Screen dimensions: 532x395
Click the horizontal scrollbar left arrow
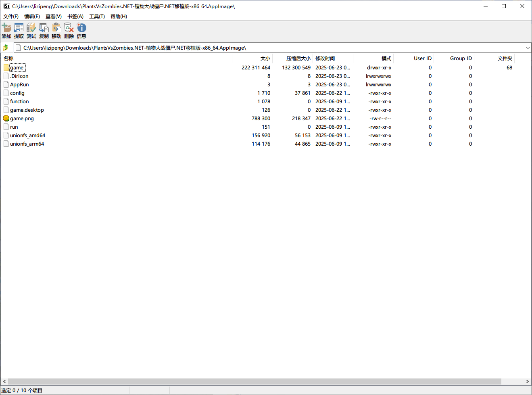(4, 381)
